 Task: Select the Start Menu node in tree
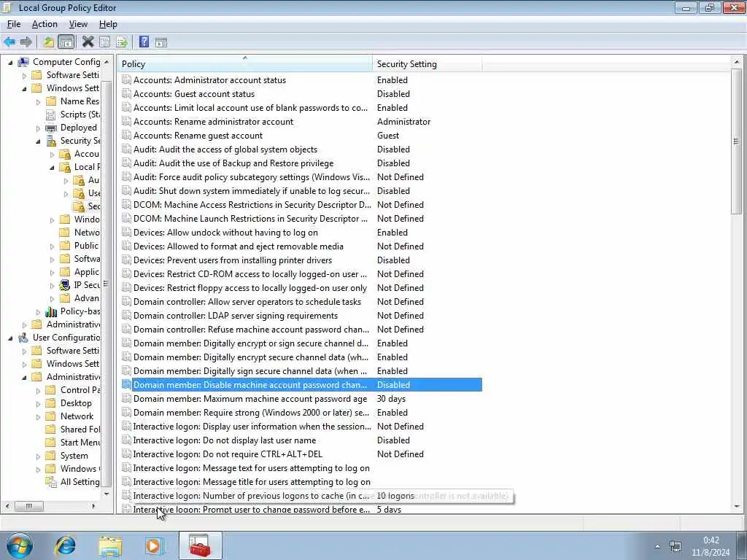tap(80, 443)
